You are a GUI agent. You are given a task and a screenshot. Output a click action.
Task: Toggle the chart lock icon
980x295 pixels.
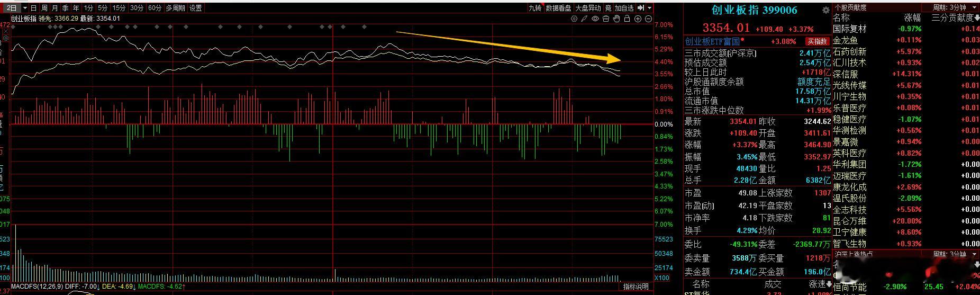pyautogui.click(x=627, y=19)
